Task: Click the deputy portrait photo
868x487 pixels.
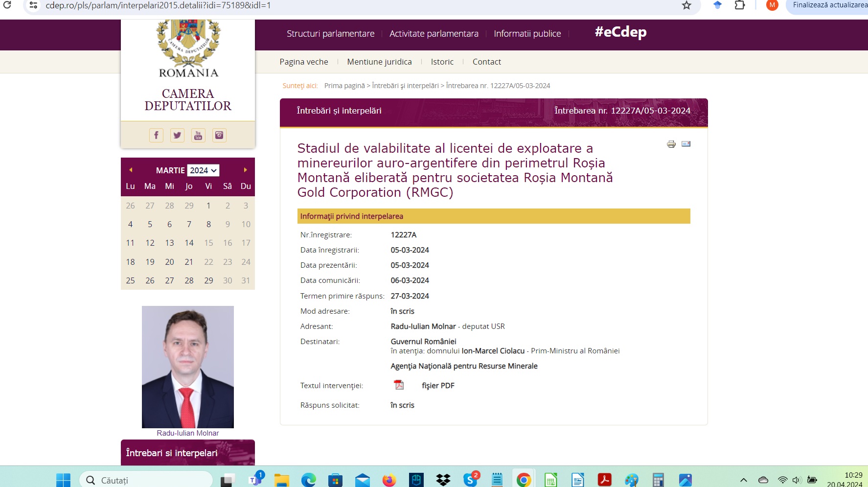Action: pyautogui.click(x=188, y=367)
